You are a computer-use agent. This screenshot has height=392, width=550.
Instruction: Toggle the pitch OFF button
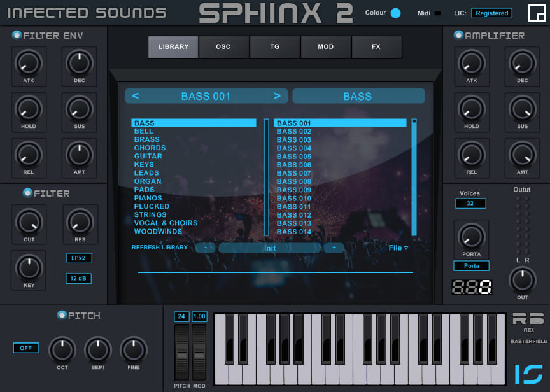coord(25,348)
